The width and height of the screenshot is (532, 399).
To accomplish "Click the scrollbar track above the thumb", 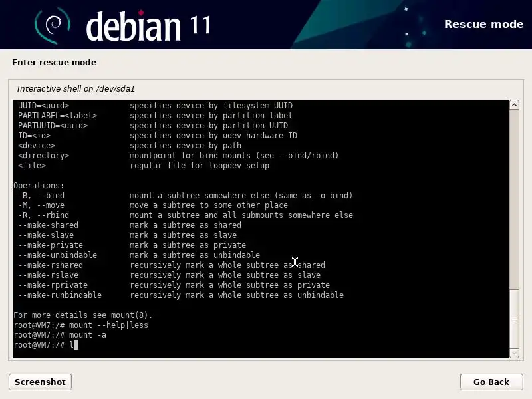I will pyautogui.click(x=514, y=199).
